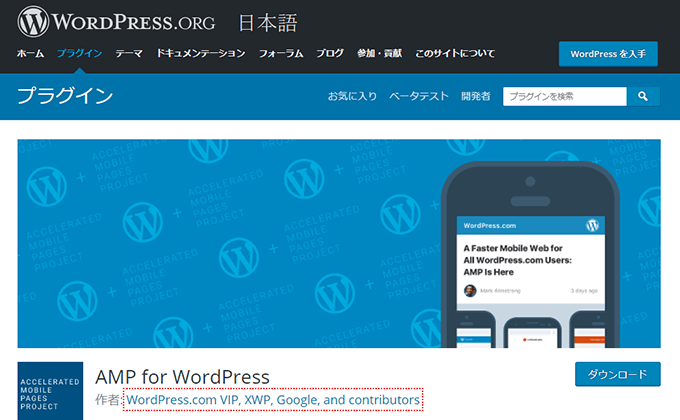The height and width of the screenshot is (420, 680).
Task: Open the プラグイン menu item
Action: pyautogui.click(x=79, y=53)
